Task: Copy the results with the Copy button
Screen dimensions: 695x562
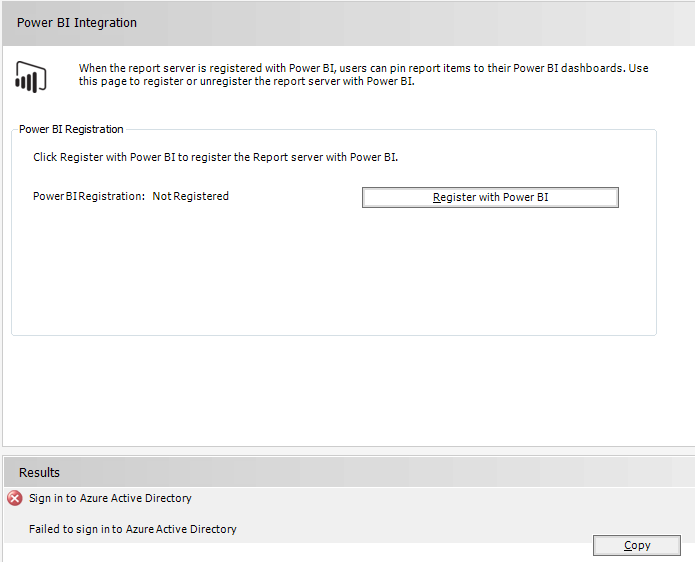Action: coord(636,545)
